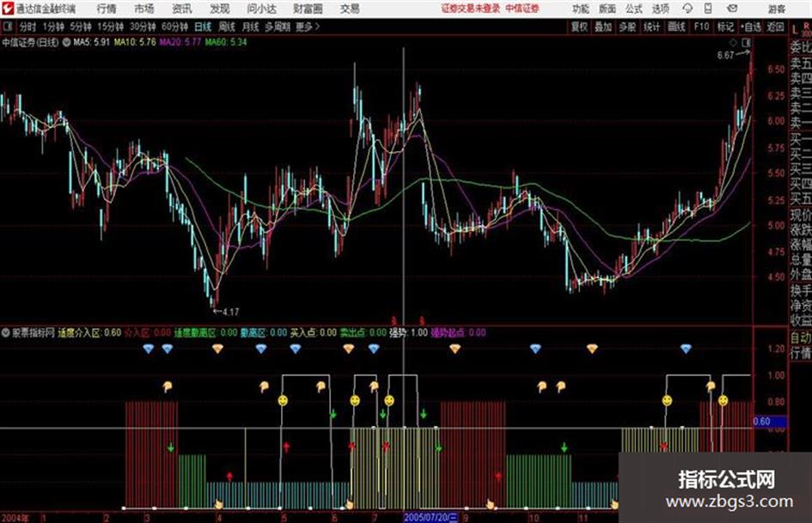Click the 游客 guest account label
Image resolution: width=812 pixels, height=523 pixels.
777,9
